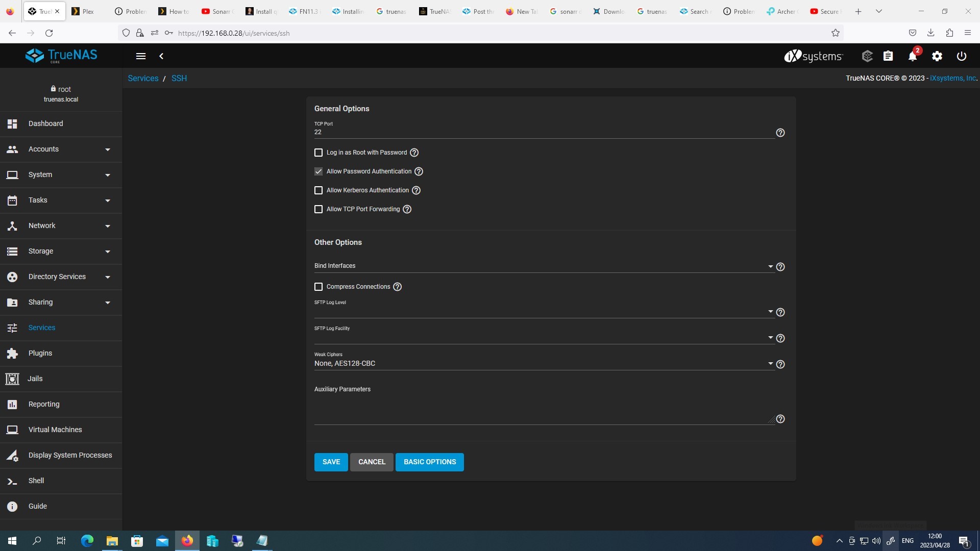Enable Log in as Root with Password
980x551 pixels.
(318, 153)
